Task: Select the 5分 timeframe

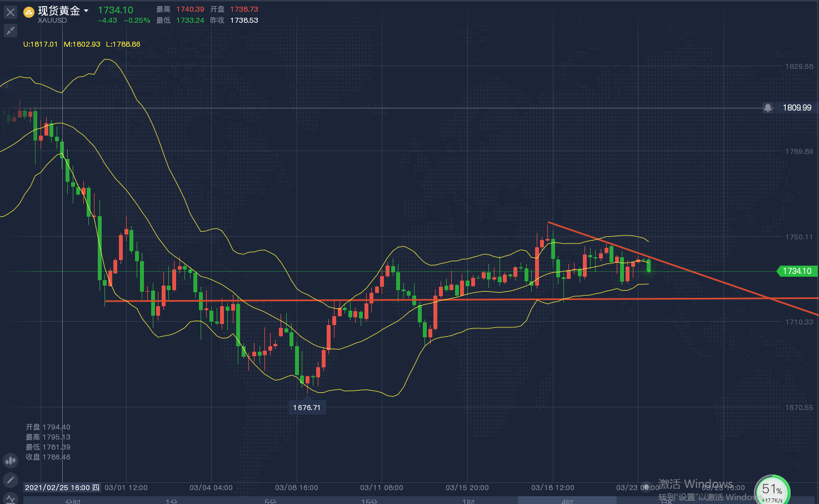Action: (x=270, y=501)
